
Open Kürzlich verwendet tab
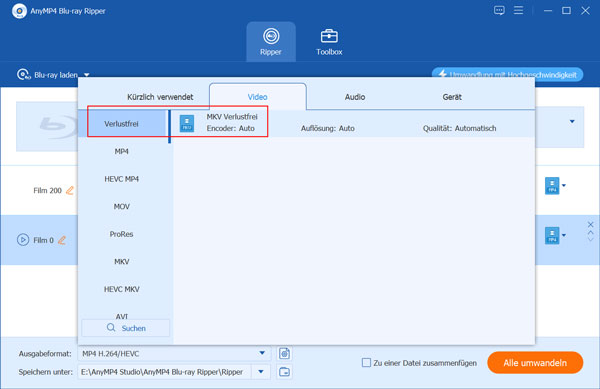tap(160, 97)
